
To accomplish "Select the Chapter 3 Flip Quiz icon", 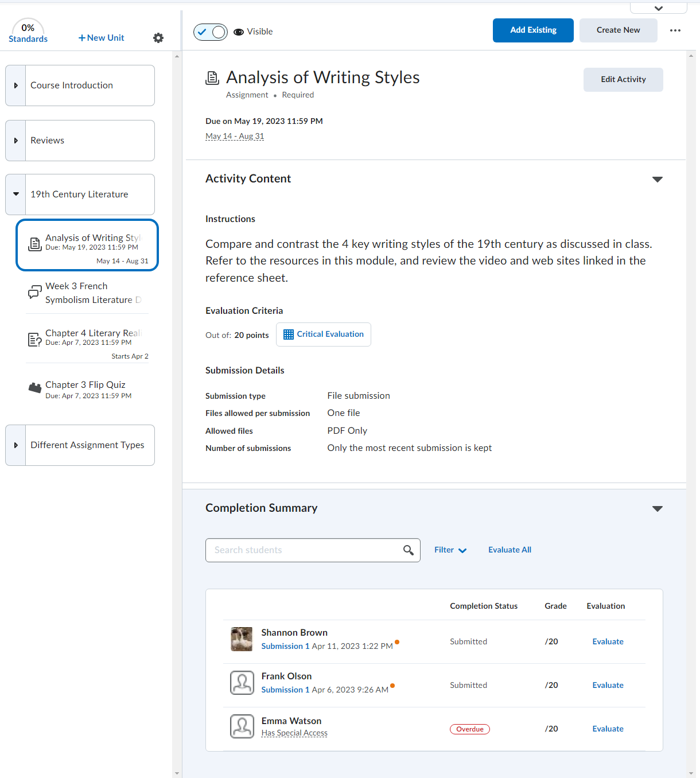I will click(35, 388).
